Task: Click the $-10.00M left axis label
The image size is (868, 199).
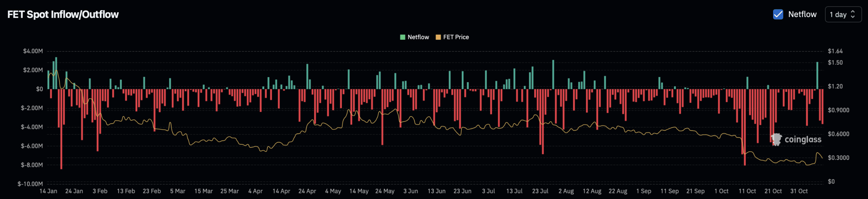Action: 30,184
